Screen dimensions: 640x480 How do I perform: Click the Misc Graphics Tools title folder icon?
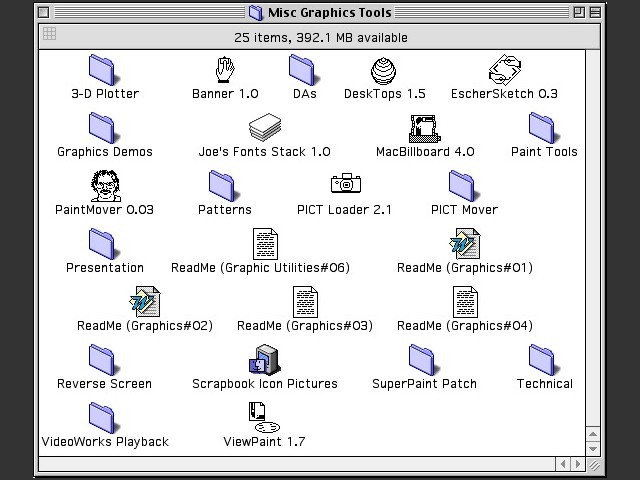[x=256, y=13]
